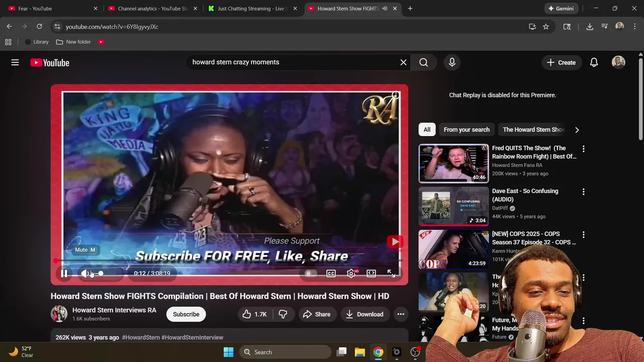Open YouTube notifications bell
Viewport: 644px width, 362px height.
(x=594, y=62)
